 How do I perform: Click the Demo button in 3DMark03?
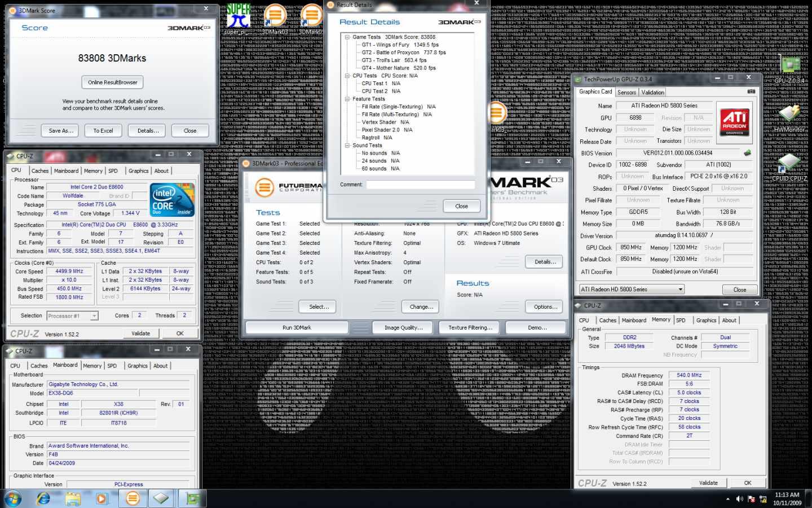537,328
